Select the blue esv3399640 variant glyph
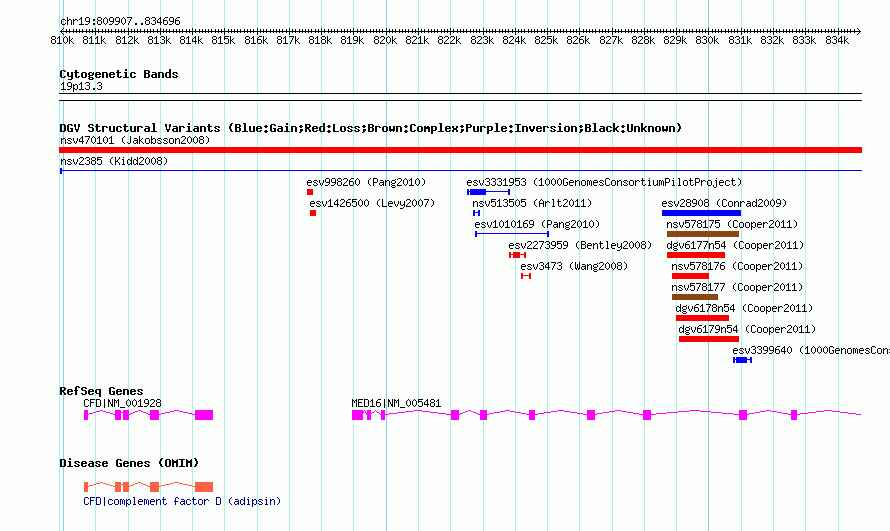 pos(742,360)
